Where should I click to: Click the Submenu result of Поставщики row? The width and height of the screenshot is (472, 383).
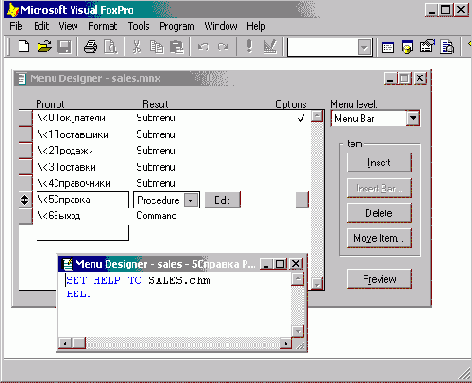(x=156, y=135)
